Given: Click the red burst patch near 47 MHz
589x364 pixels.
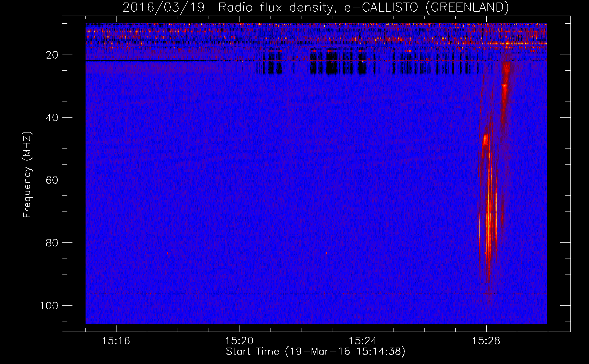Looking at the screenshot, I should pyautogui.click(x=485, y=140).
